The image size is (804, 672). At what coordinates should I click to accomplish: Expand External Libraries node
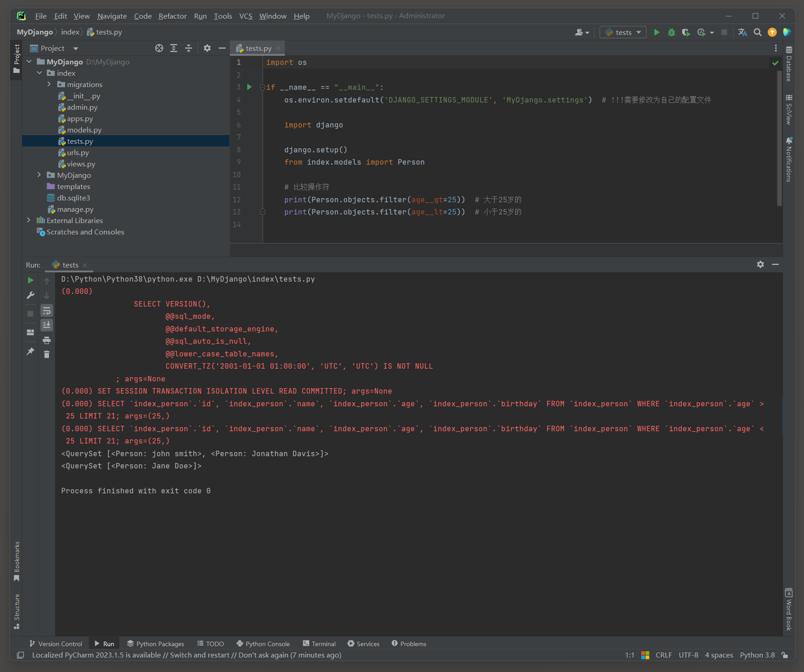29,220
